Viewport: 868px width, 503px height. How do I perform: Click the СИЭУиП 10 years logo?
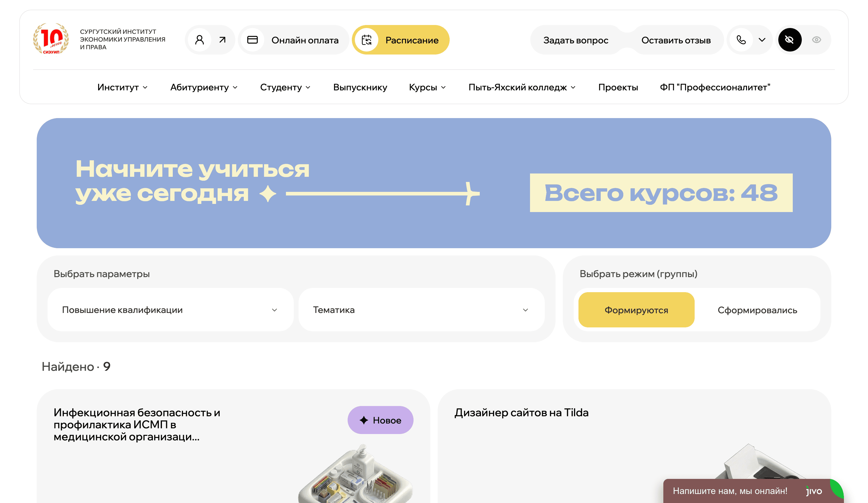coord(51,39)
